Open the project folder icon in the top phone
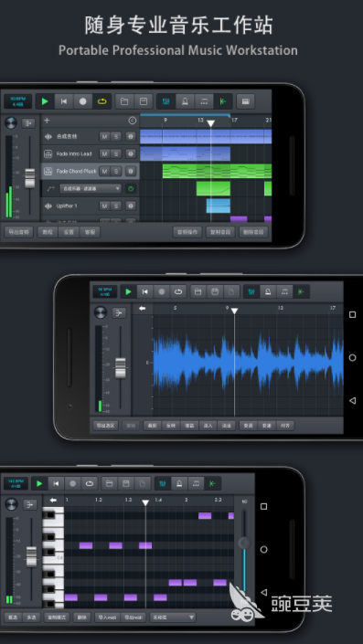The height and width of the screenshot is (644, 363). 124,101
